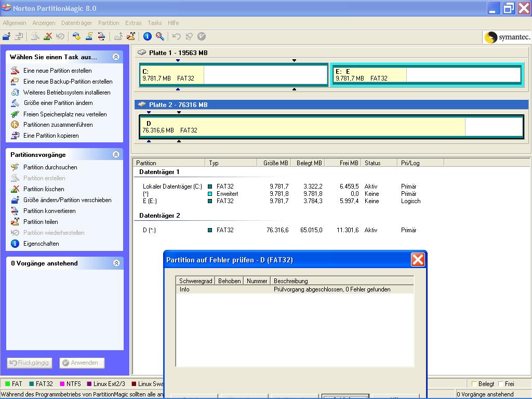This screenshot has height=399, width=532.
Task: Click icon beside Partition teilen
Action: click(15, 221)
